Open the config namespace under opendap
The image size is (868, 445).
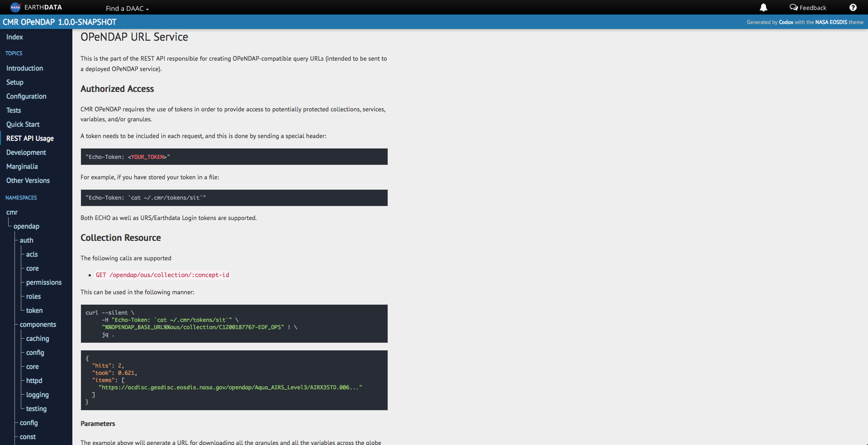(x=29, y=423)
